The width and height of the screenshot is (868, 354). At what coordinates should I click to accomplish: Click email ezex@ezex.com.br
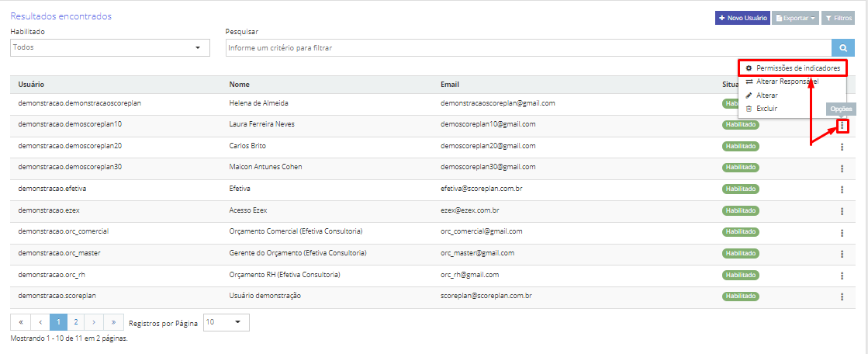coord(471,210)
